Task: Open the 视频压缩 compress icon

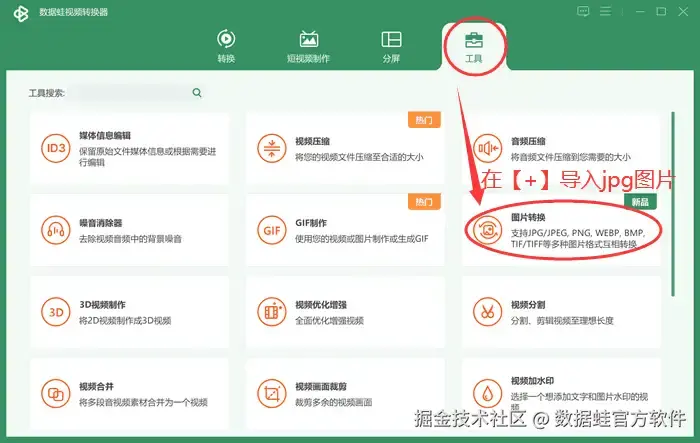Action: pyautogui.click(x=271, y=148)
